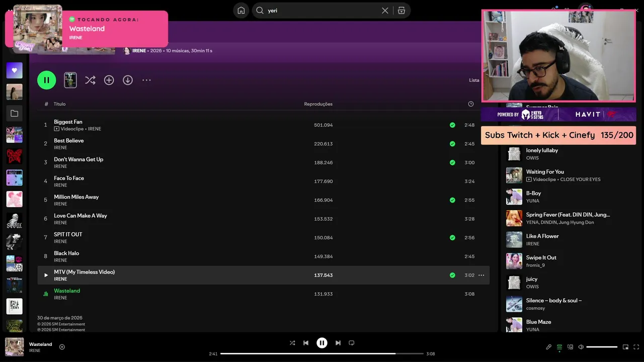Screen dimensions: 644x362
Task: Clear the search field with the X
Action: click(x=385, y=11)
